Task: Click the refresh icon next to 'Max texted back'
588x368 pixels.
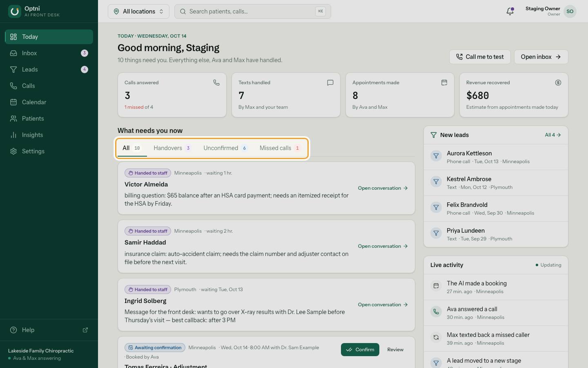Action: 436,337
